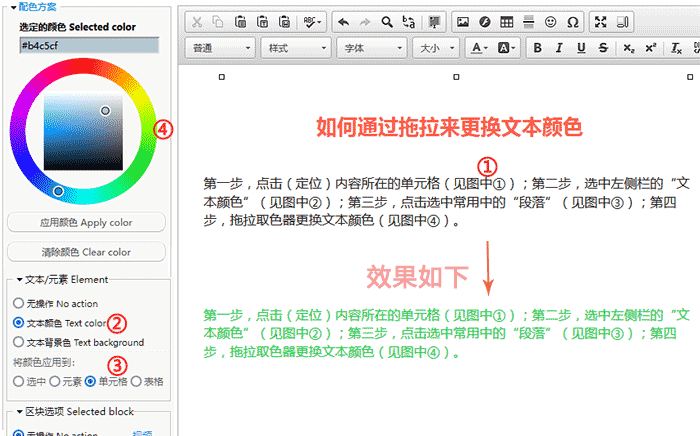Open the 样式 styles dropdown
The width and height of the screenshot is (700, 436).
click(296, 48)
